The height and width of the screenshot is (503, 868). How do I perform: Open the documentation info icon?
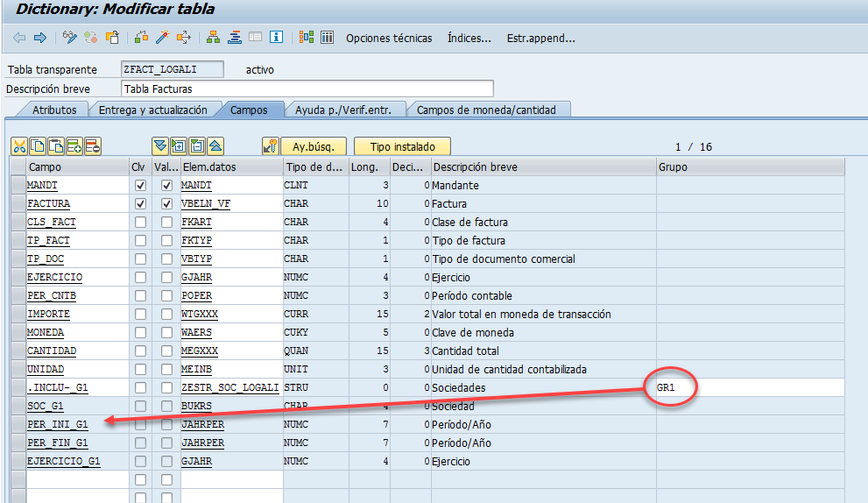pyautogui.click(x=276, y=38)
